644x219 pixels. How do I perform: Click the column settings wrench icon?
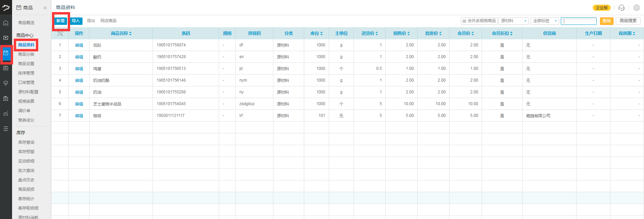pyautogui.click(x=60, y=33)
